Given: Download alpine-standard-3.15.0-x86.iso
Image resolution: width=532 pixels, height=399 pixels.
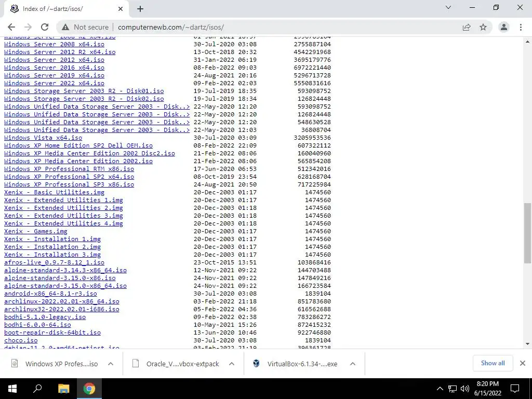Looking at the screenshot, I should coord(60,278).
